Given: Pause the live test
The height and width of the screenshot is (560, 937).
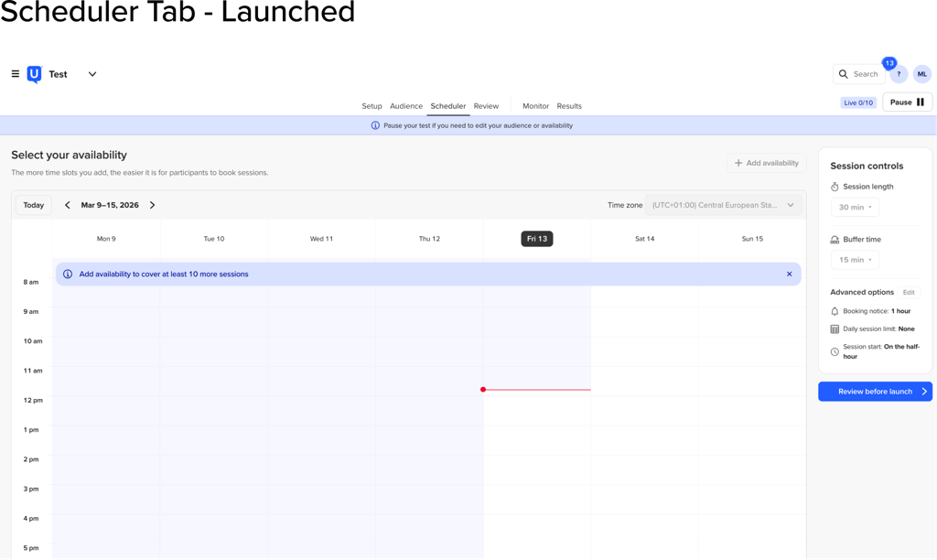Looking at the screenshot, I should pos(907,102).
